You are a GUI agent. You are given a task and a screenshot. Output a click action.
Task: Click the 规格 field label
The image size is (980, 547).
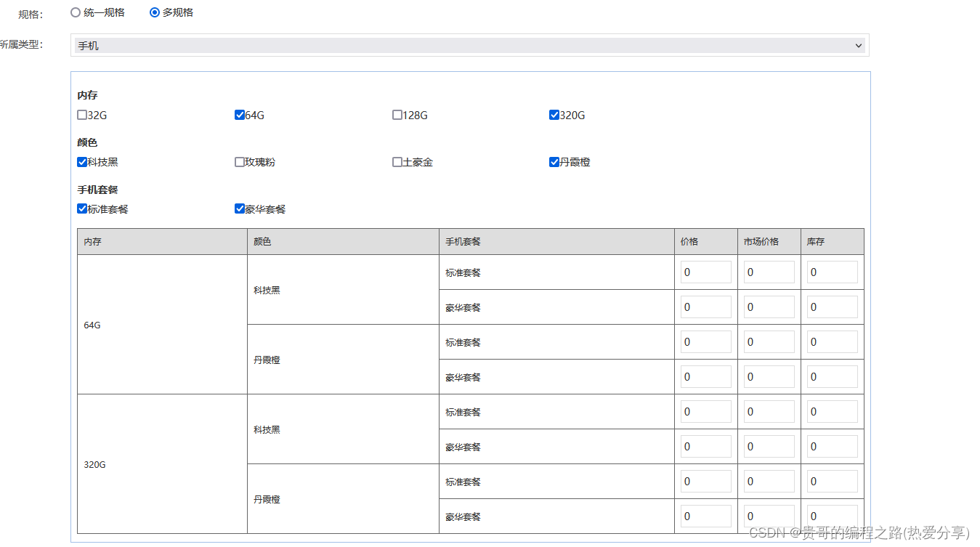pyautogui.click(x=30, y=15)
